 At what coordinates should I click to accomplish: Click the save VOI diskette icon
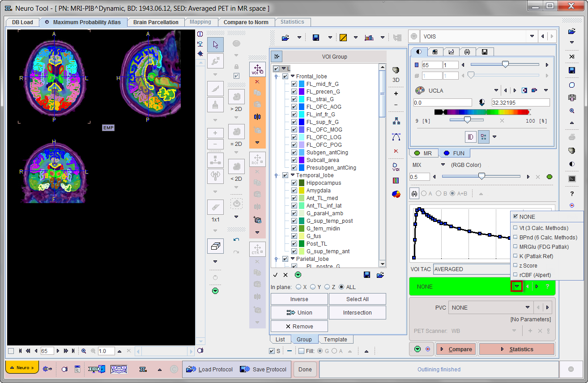pyautogui.click(x=316, y=38)
